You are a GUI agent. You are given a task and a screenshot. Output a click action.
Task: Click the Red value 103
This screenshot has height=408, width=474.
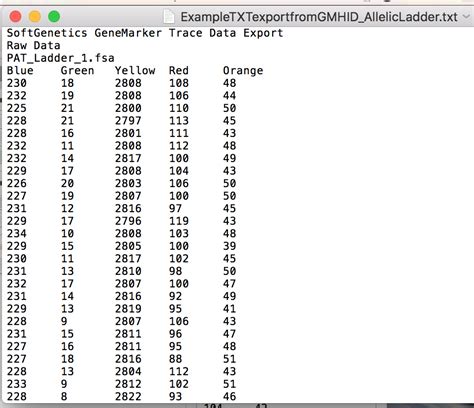click(179, 234)
